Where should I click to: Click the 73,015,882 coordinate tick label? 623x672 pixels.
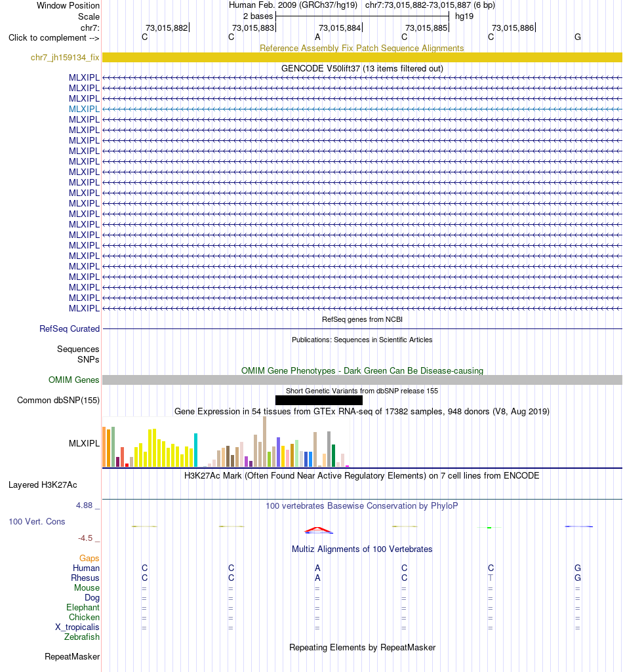(x=167, y=28)
